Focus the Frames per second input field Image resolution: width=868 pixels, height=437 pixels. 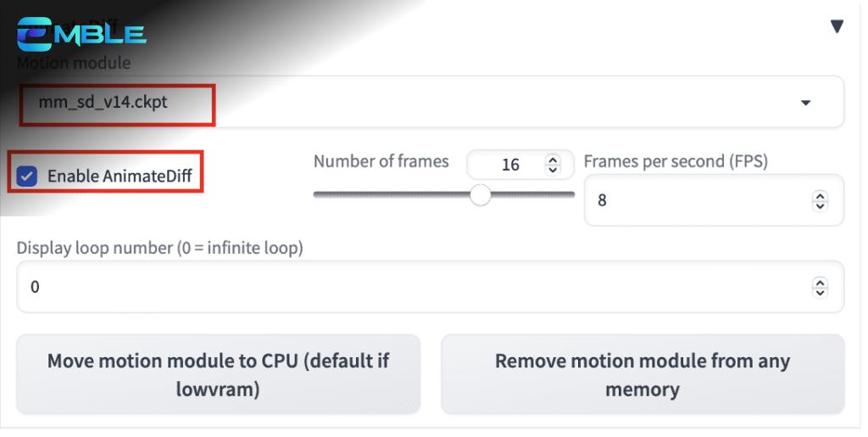point(714,200)
